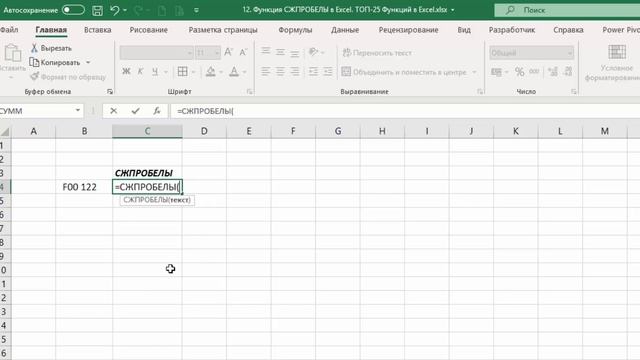Open the Справка tab
The height and width of the screenshot is (360, 640).
point(568,30)
